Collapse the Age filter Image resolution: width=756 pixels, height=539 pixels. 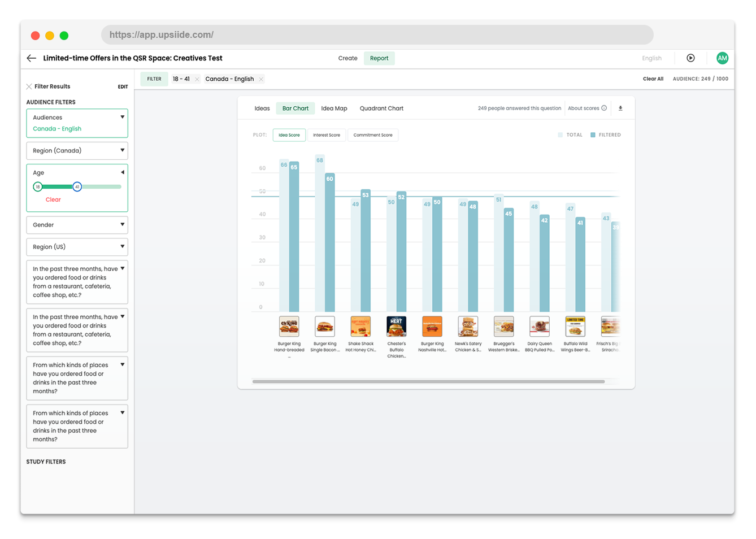pyautogui.click(x=122, y=172)
